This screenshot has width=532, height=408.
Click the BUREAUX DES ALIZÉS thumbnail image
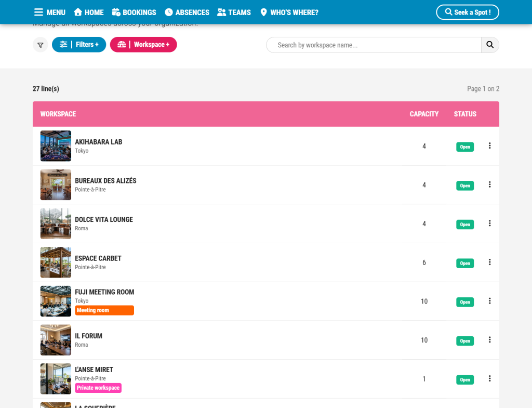56,185
